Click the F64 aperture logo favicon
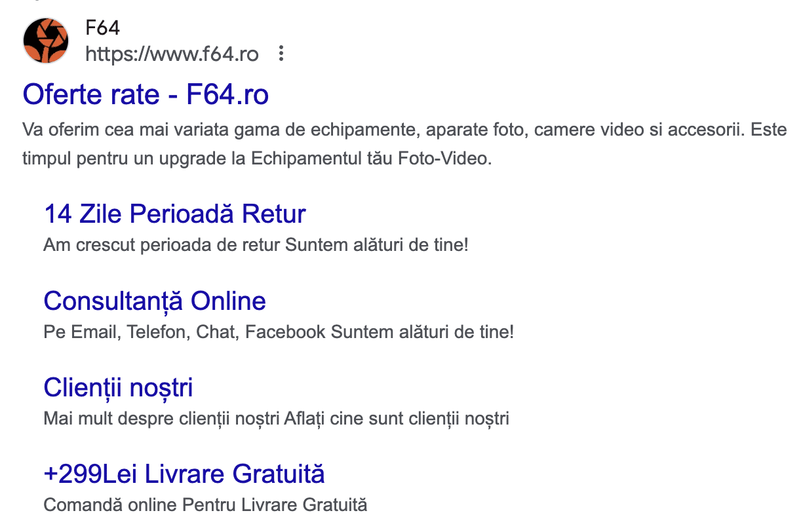 point(46,41)
